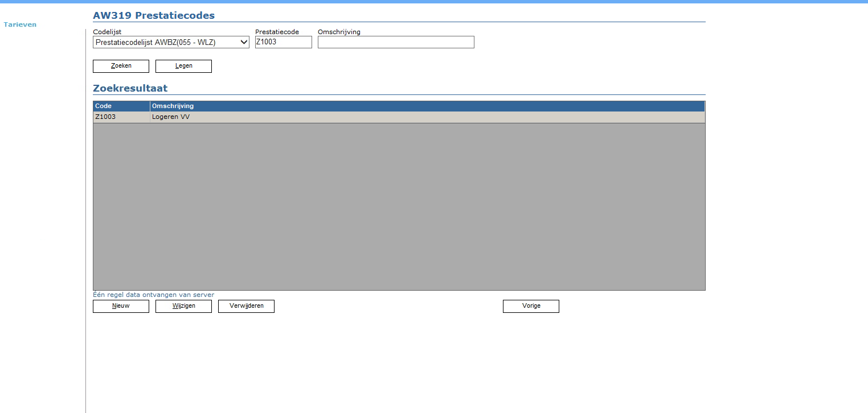Sort by the Code column header
This screenshot has width=868, height=413.
pos(121,106)
